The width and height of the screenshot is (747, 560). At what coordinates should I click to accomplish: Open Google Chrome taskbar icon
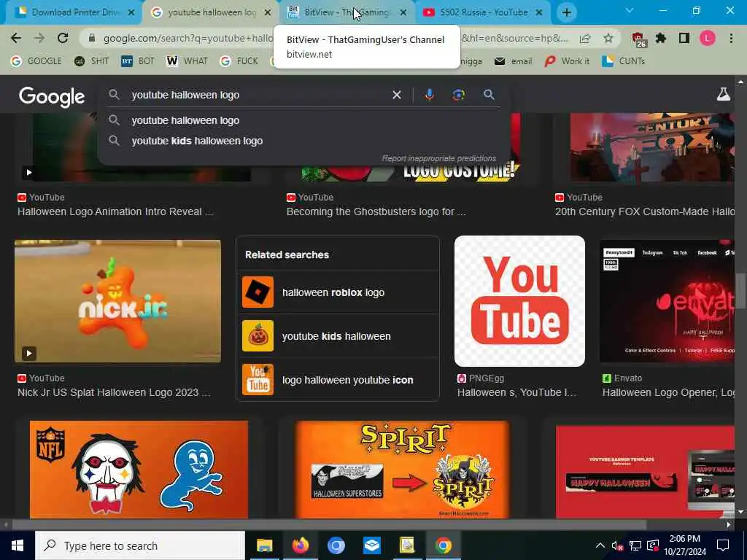point(443,545)
